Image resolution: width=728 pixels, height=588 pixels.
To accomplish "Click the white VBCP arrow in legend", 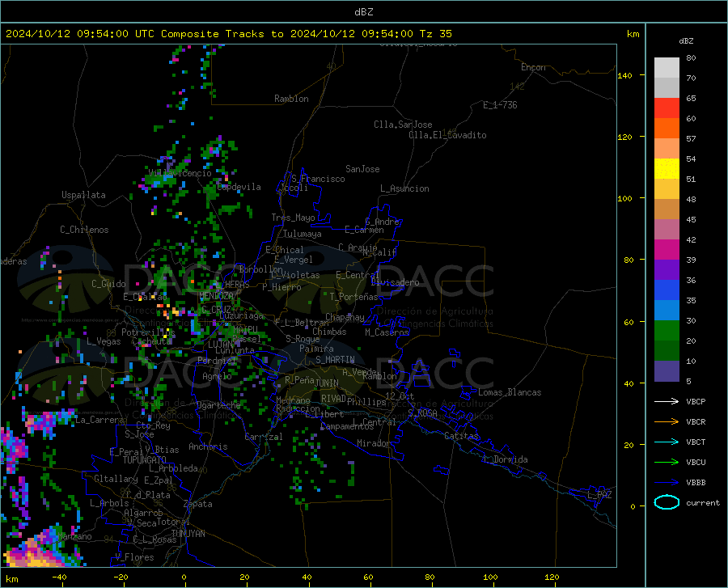I will (x=667, y=401).
